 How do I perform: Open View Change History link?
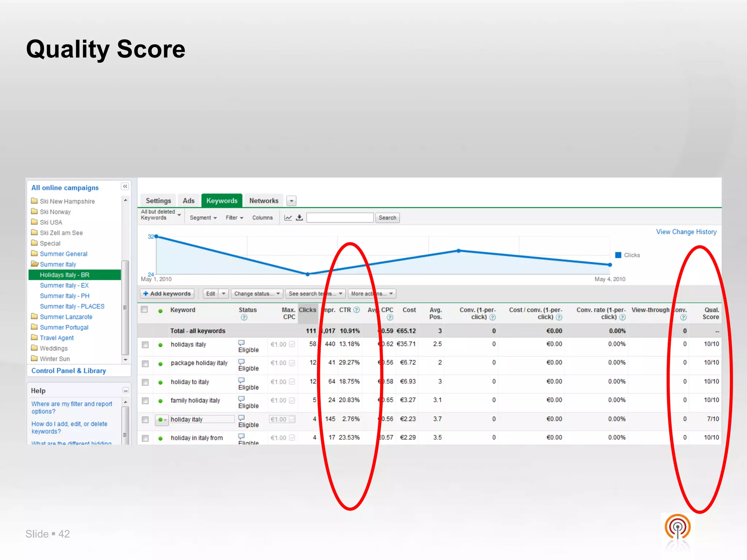point(686,232)
